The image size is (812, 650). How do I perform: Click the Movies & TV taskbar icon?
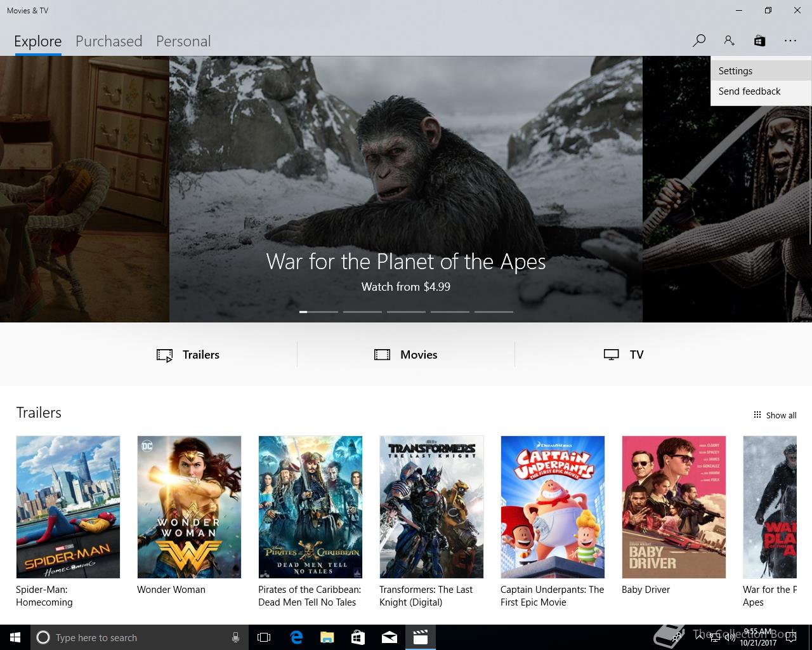point(421,637)
